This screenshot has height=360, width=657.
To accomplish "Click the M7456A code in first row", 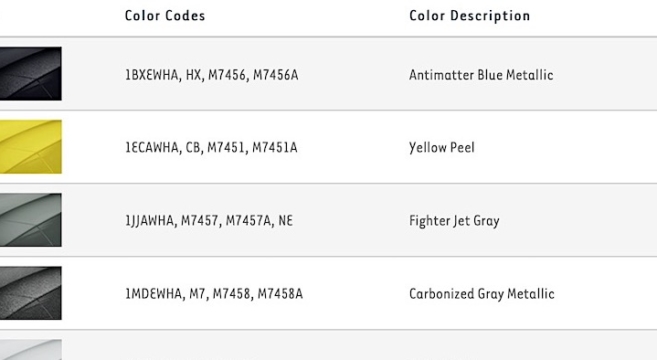I will click(x=276, y=75).
